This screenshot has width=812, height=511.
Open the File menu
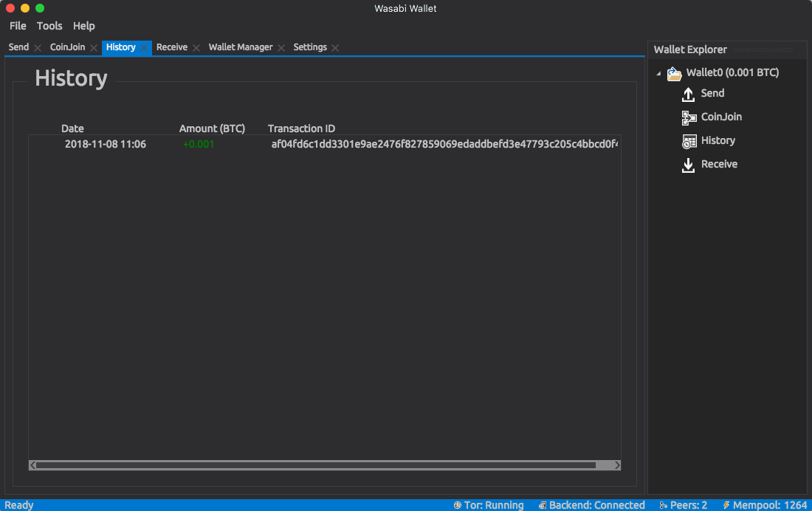point(18,26)
